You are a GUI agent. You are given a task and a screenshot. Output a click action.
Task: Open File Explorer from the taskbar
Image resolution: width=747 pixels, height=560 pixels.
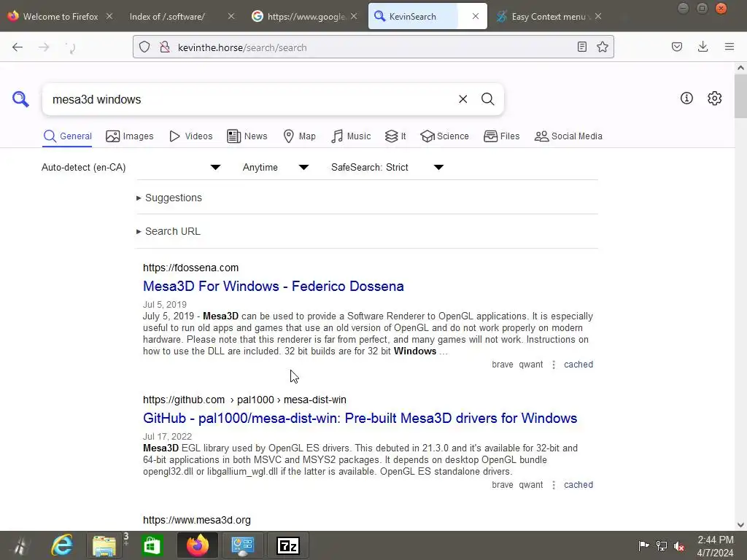(x=104, y=545)
